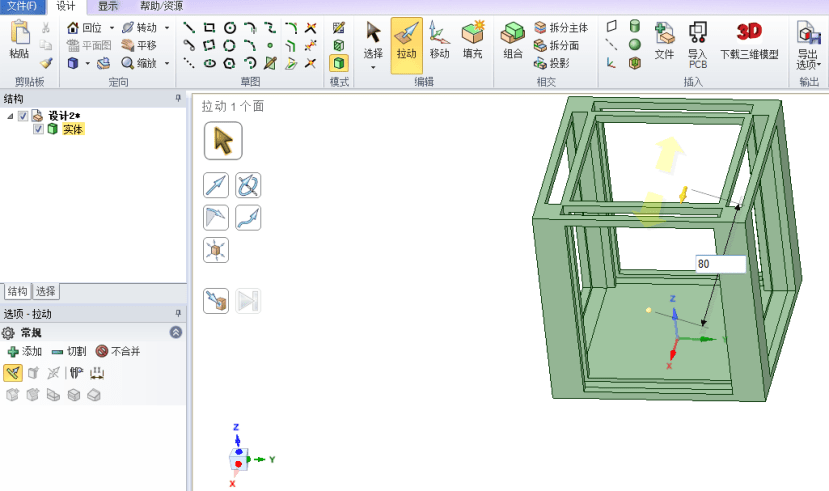
Task: Click 缩放 (Zoom) button
Action: (x=140, y=63)
